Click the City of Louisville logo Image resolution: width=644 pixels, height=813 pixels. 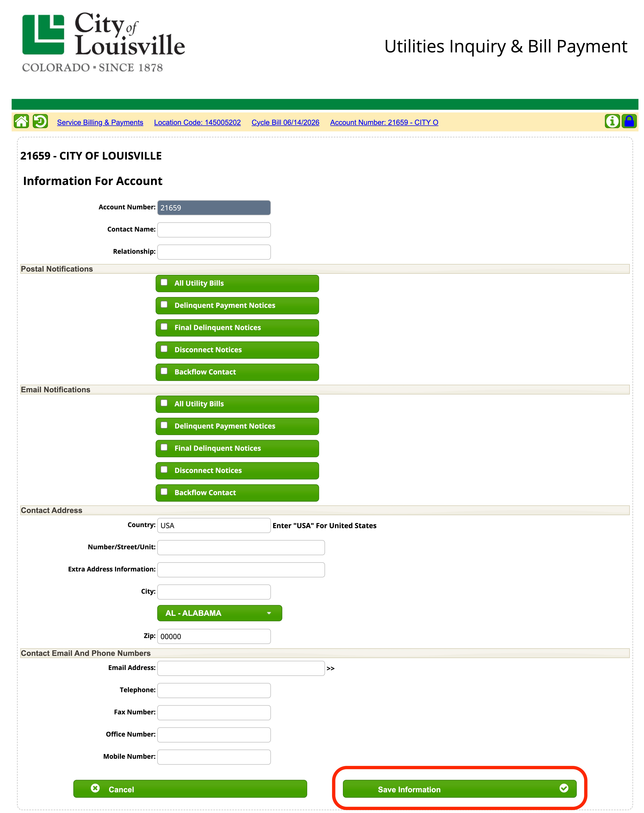click(103, 42)
